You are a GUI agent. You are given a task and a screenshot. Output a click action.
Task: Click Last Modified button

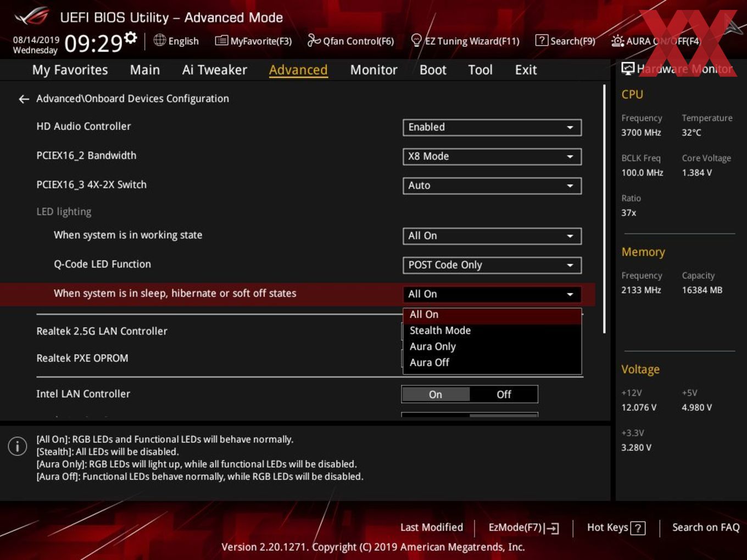(432, 528)
